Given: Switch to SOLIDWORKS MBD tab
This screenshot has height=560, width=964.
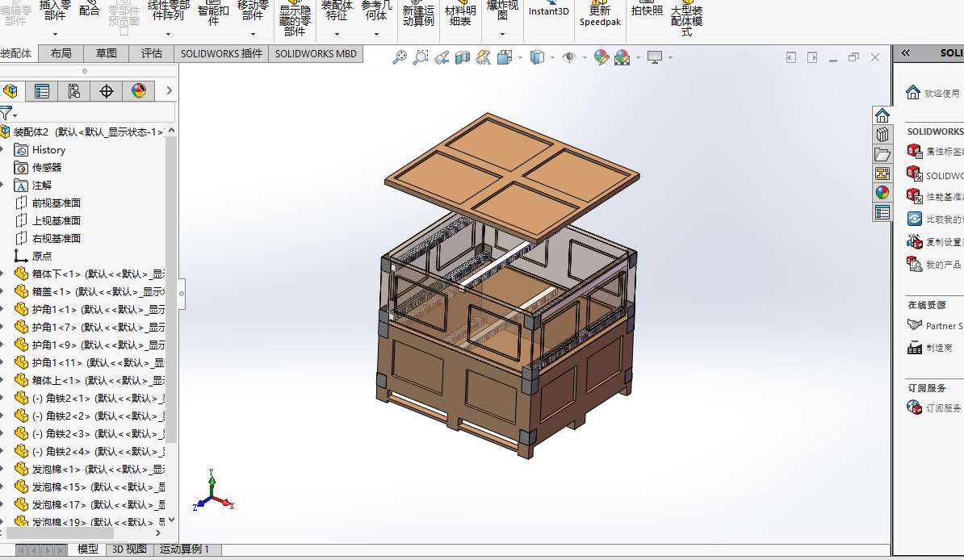Looking at the screenshot, I should coord(316,53).
